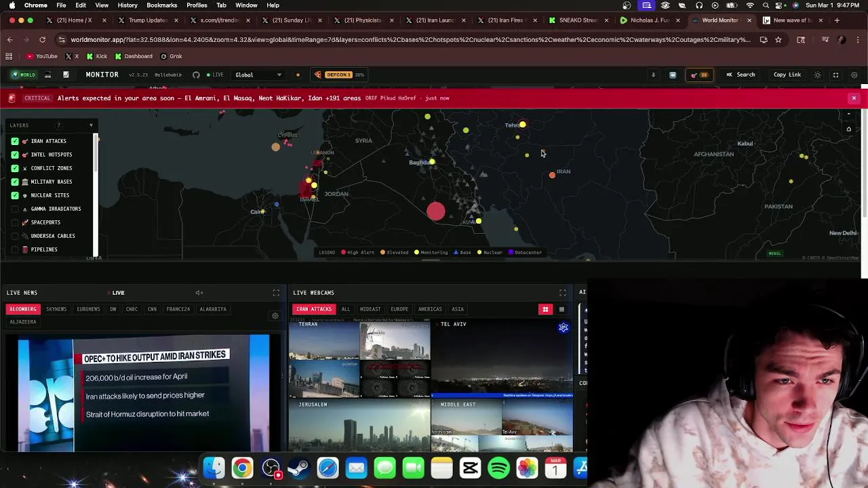Mute the Live News audio speaker icon
This screenshot has width=868, height=488.
[x=199, y=293]
